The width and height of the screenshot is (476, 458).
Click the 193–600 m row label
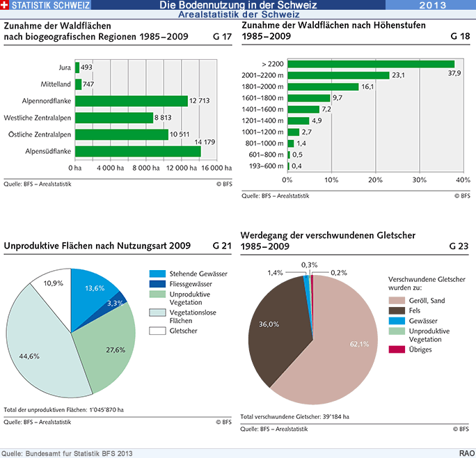click(x=266, y=166)
